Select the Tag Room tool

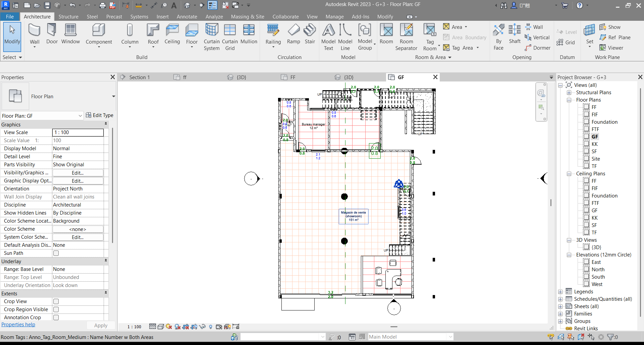(x=430, y=37)
